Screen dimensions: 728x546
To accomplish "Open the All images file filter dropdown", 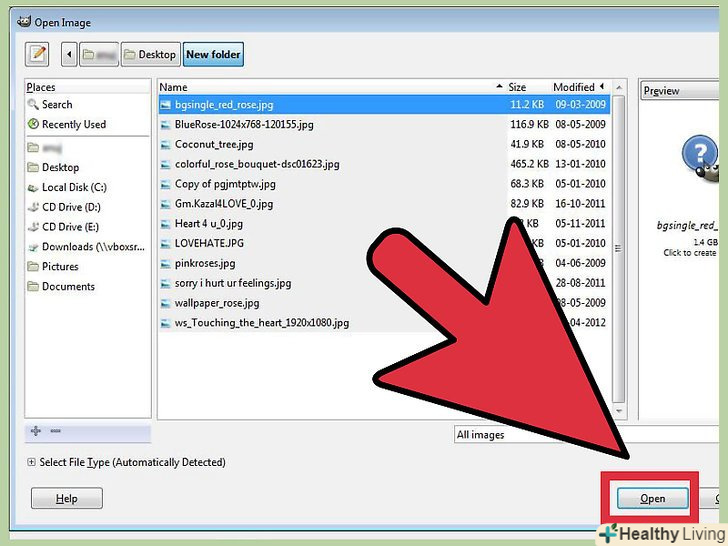I will (x=586, y=435).
